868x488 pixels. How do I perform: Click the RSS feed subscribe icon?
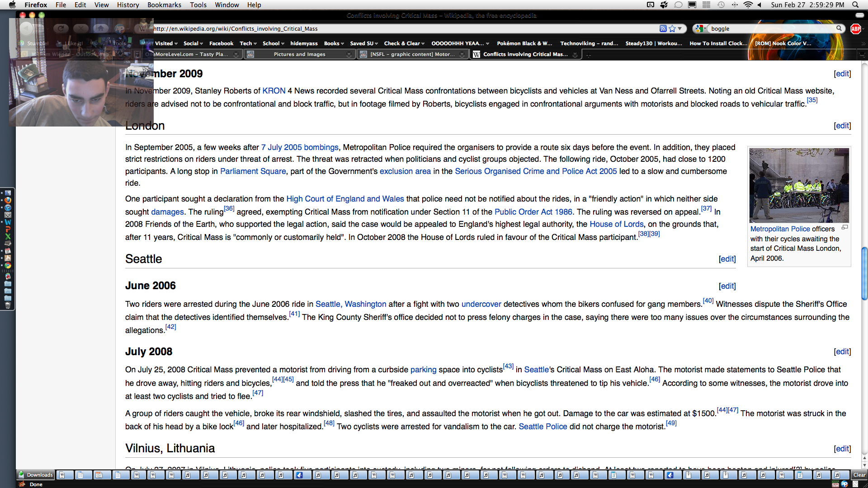point(663,28)
